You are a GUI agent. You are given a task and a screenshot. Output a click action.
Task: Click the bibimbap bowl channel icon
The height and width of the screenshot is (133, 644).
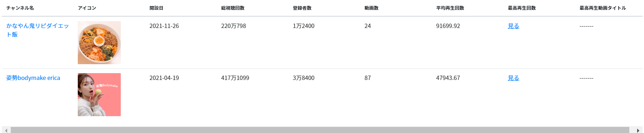(99, 43)
